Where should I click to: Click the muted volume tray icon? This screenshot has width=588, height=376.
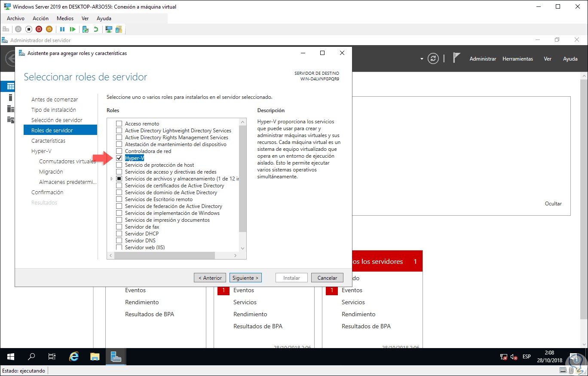pos(514,357)
